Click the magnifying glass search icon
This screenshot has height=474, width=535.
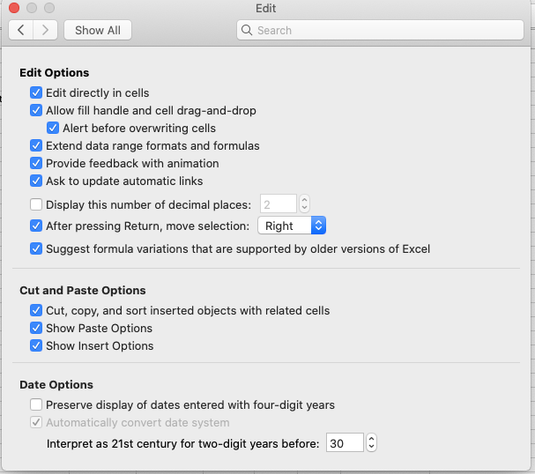coord(246,30)
